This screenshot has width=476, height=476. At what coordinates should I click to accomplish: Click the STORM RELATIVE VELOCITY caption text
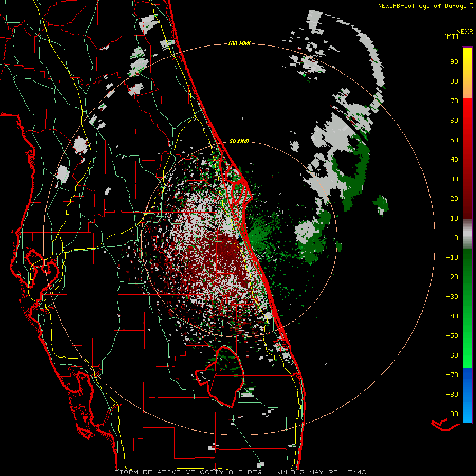[x=169, y=472]
